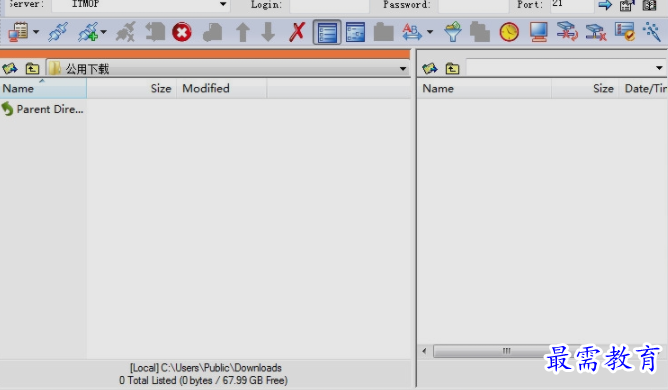Viewport: 668px width, 390px height.
Task: Open remote pane bookmark icon
Action: [430, 68]
